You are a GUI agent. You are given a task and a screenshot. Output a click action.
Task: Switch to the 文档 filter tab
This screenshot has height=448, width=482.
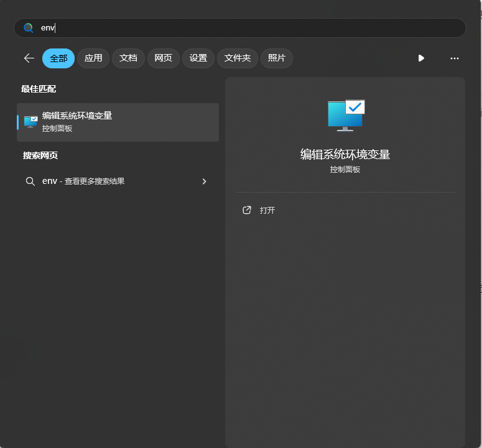click(128, 58)
